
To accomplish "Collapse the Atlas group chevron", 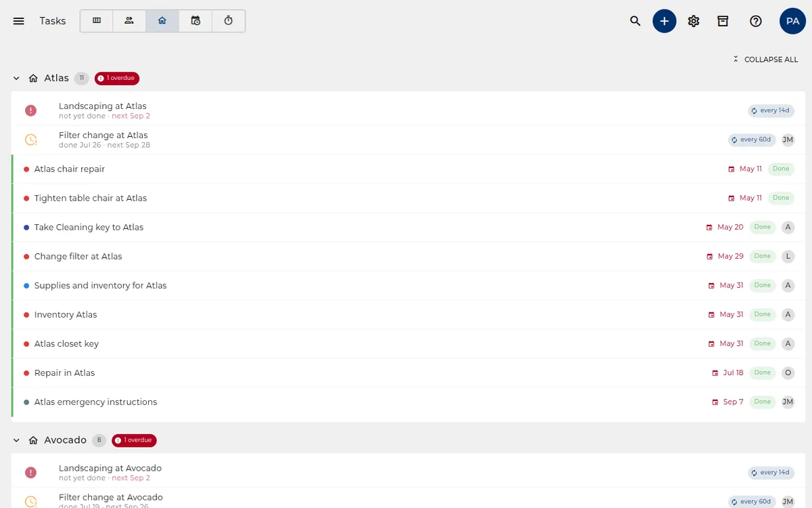I will pos(16,79).
